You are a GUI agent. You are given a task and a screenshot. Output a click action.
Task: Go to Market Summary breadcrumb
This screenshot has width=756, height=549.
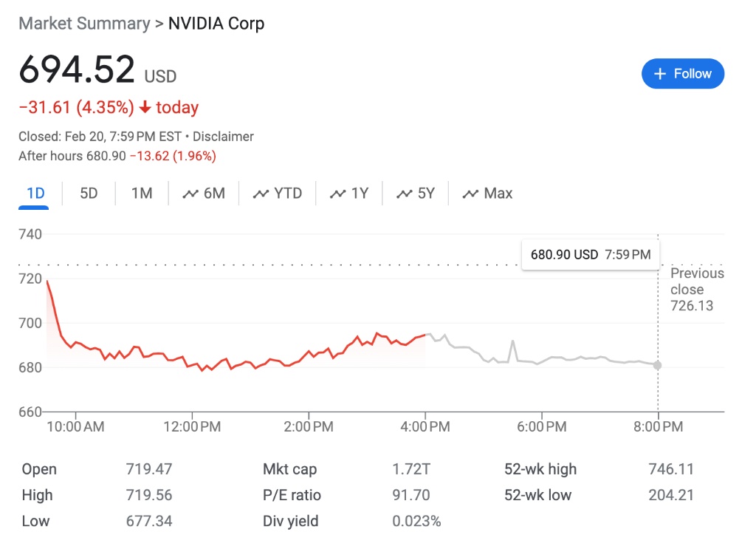84,24
